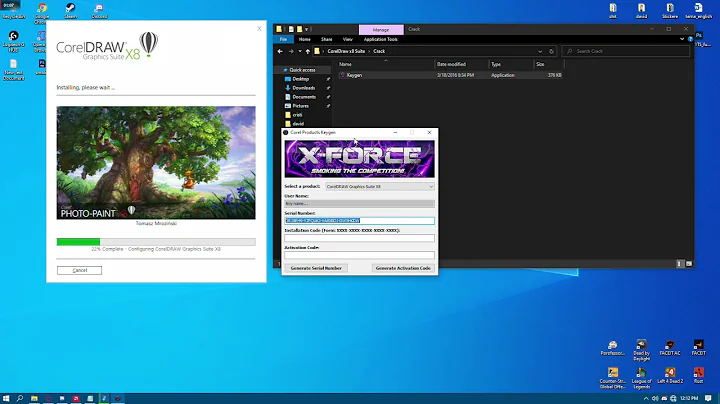Open the tema_english Word document on desktop
The image size is (720, 404).
pyautogui.click(x=698, y=11)
